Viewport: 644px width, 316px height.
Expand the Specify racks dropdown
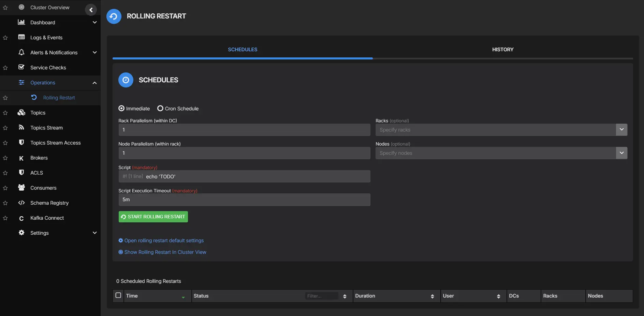point(621,130)
